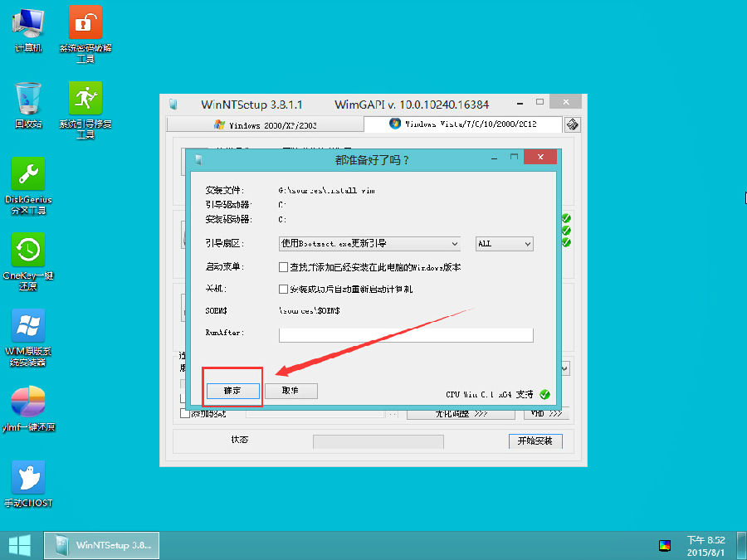
Task: Enable automatic restart after successful installation
Action: (x=282, y=289)
